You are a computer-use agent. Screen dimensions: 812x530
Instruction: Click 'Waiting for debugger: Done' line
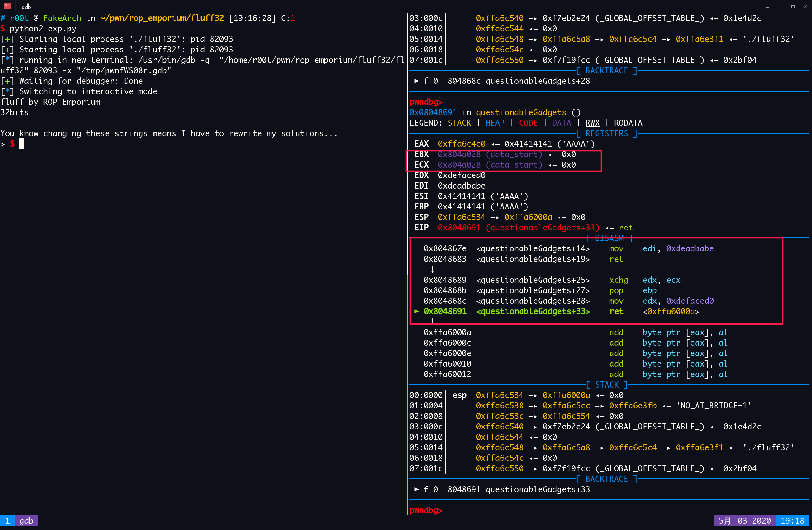(x=71, y=81)
